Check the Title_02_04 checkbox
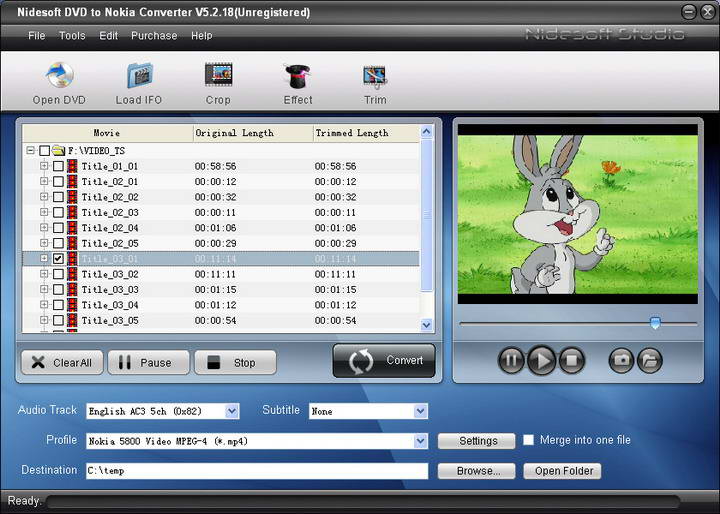 tap(58, 228)
